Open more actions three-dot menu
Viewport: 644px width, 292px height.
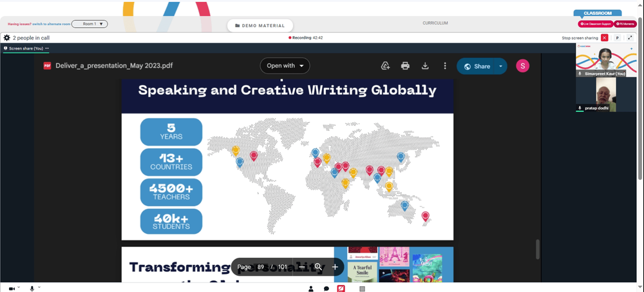445,66
